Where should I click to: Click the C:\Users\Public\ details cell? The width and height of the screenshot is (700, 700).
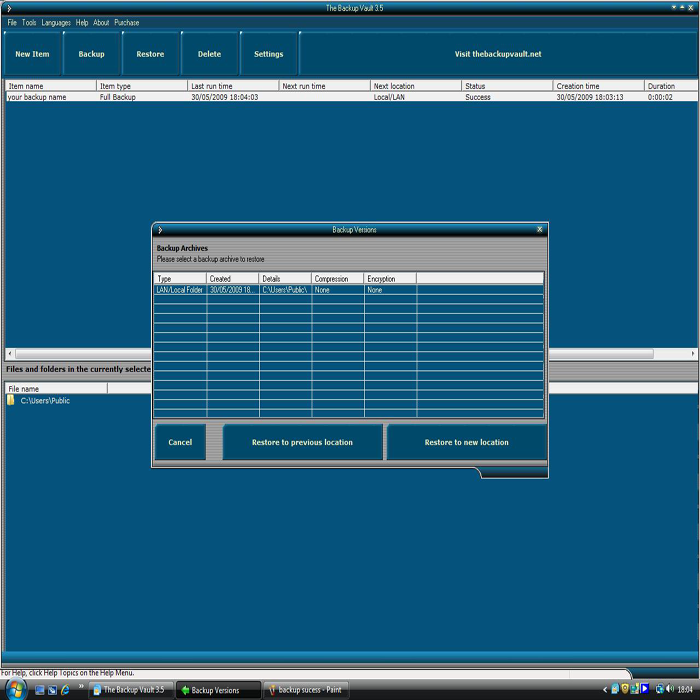pos(285,290)
